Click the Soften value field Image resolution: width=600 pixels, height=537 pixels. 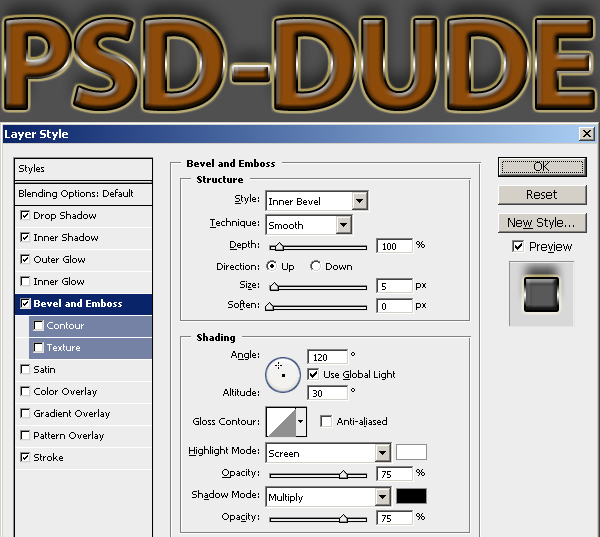point(395,306)
